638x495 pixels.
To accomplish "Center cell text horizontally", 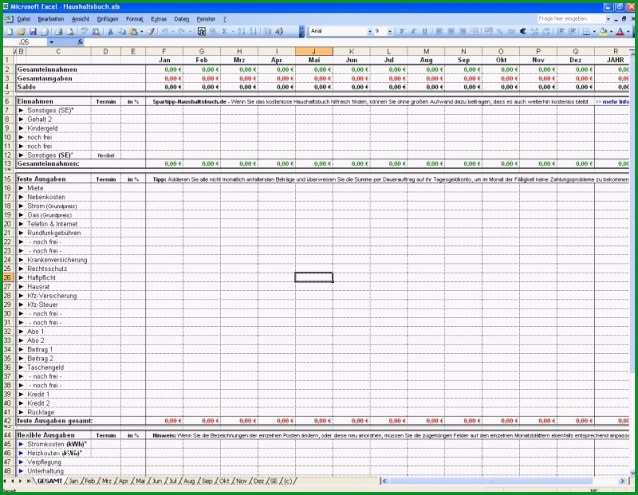I will tap(451, 31).
